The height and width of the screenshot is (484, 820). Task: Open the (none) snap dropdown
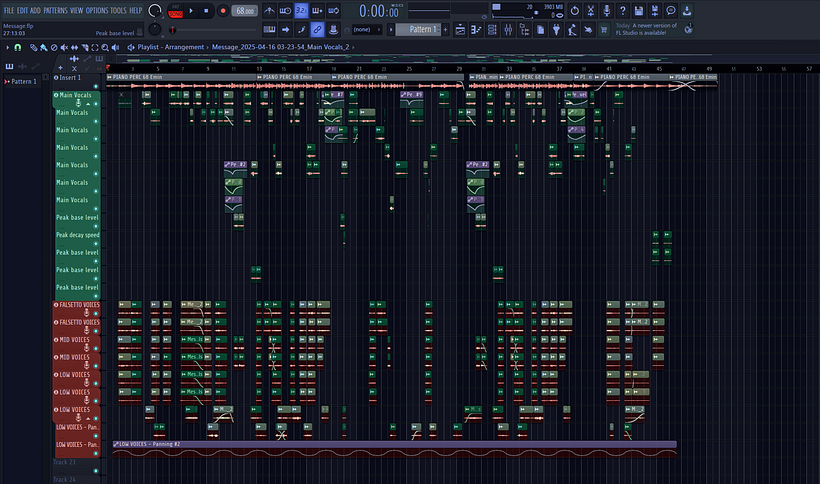click(x=367, y=30)
